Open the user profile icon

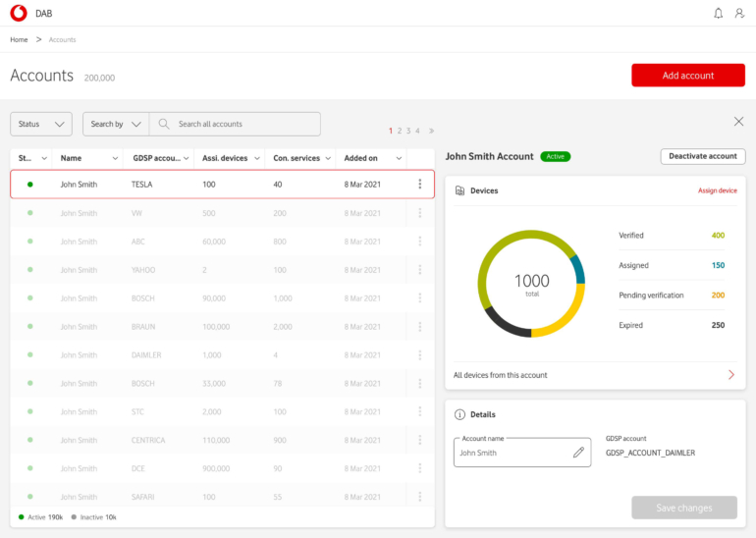[x=737, y=13]
